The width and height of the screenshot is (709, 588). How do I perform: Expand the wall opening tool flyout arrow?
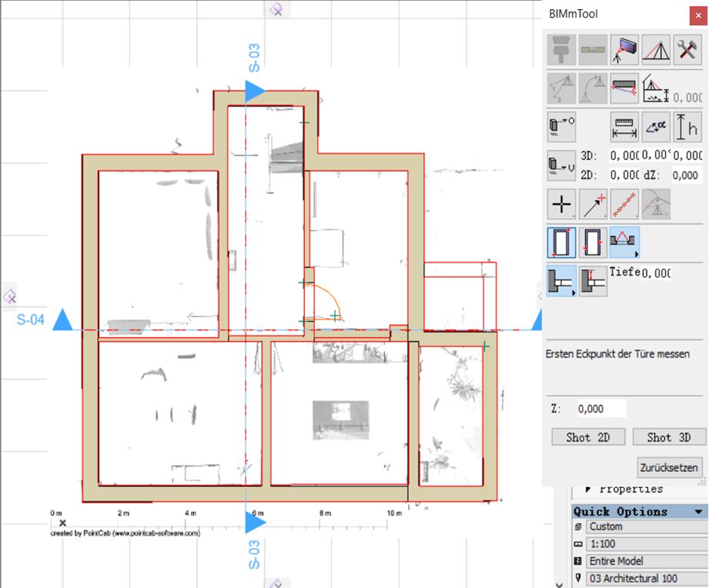coord(636,255)
